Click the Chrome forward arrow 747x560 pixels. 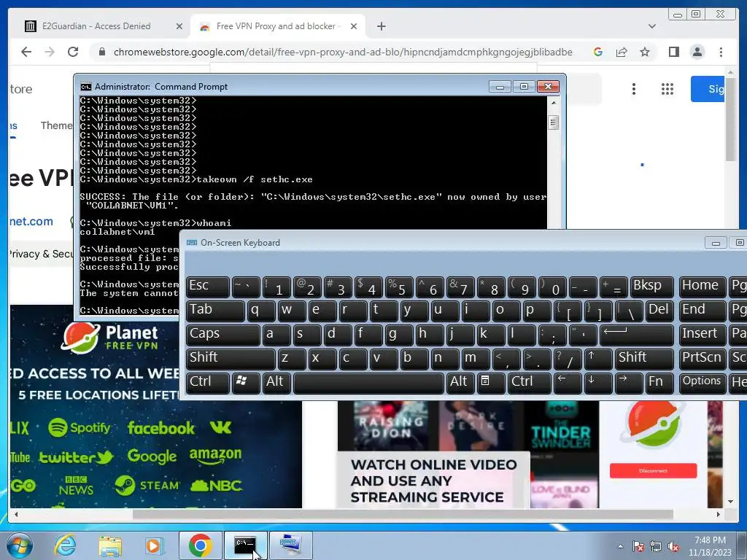click(50, 52)
